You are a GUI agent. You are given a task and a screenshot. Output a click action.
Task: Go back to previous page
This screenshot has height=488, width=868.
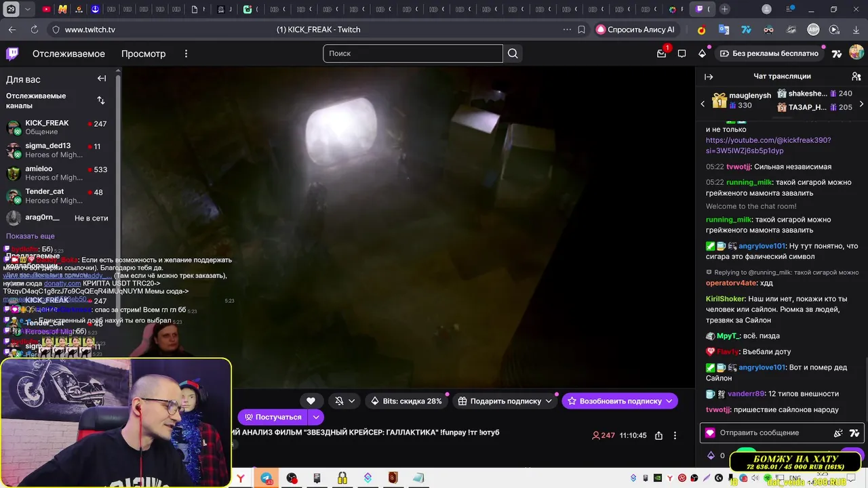click(12, 30)
